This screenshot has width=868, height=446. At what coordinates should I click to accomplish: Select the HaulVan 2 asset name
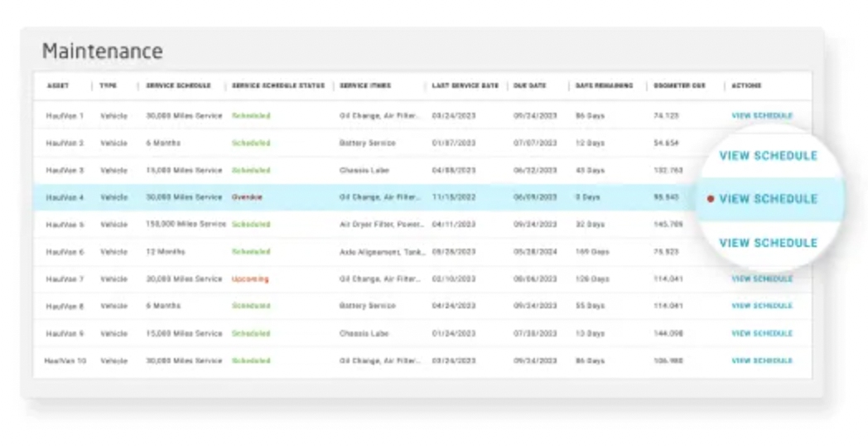click(65, 143)
